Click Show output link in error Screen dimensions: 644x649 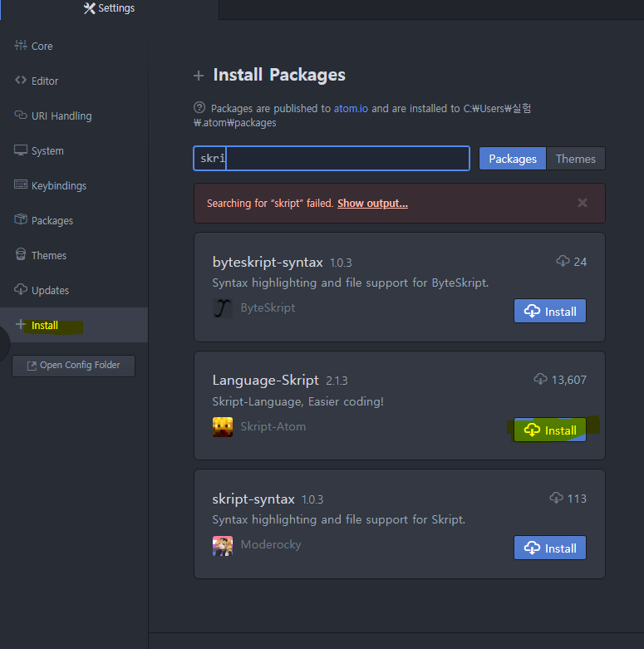point(372,204)
